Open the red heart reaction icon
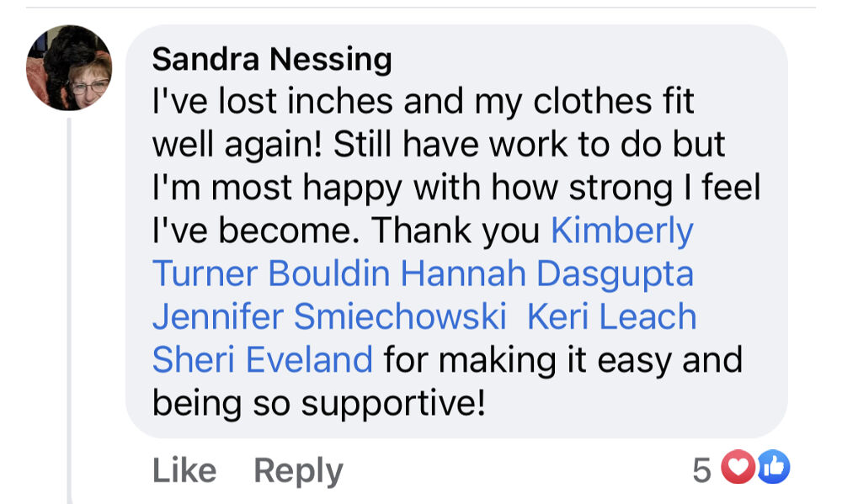 [739, 469]
